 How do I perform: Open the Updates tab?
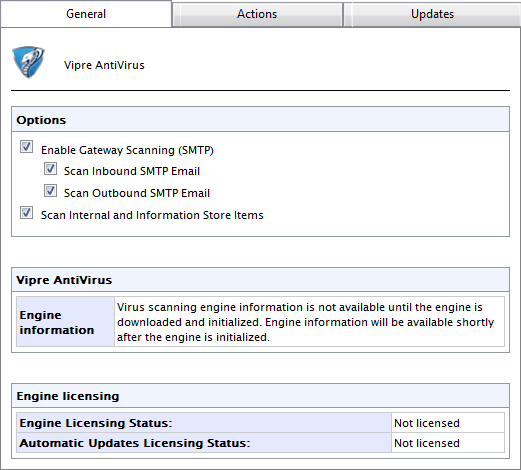click(x=432, y=14)
